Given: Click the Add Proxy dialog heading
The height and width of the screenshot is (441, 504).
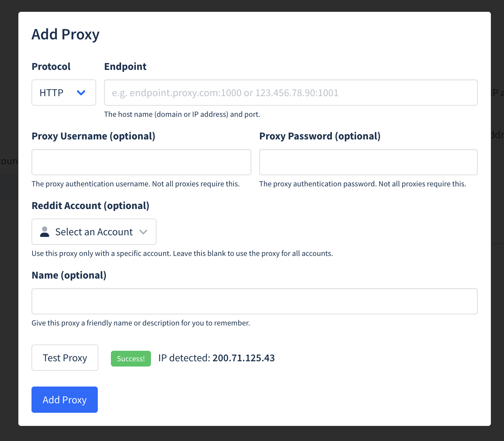Looking at the screenshot, I should coord(66,34).
